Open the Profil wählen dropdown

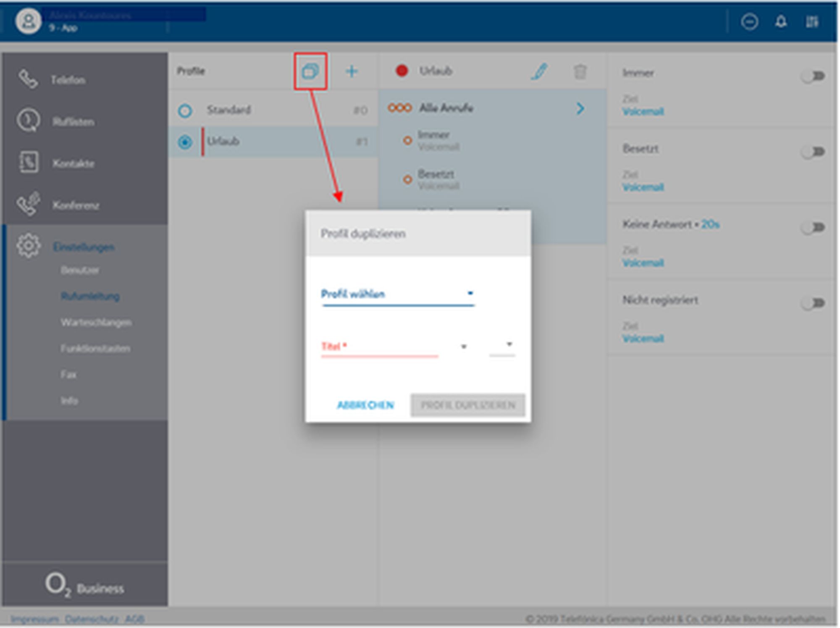(398, 294)
